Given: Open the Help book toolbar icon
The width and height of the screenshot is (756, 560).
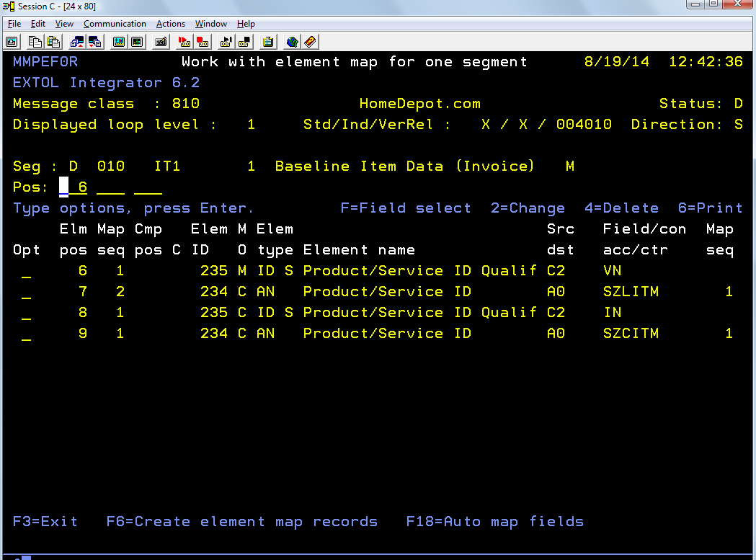Looking at the screenshot, I should pos(310,42).
